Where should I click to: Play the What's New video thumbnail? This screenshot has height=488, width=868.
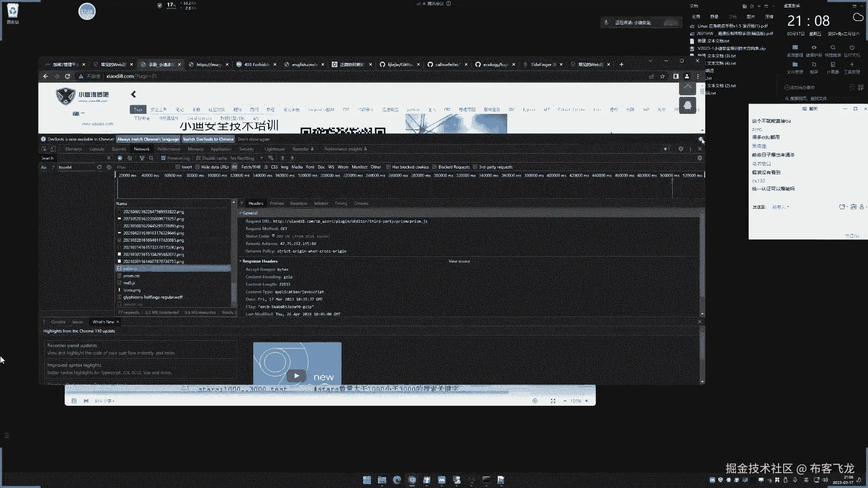coord(296,375)
